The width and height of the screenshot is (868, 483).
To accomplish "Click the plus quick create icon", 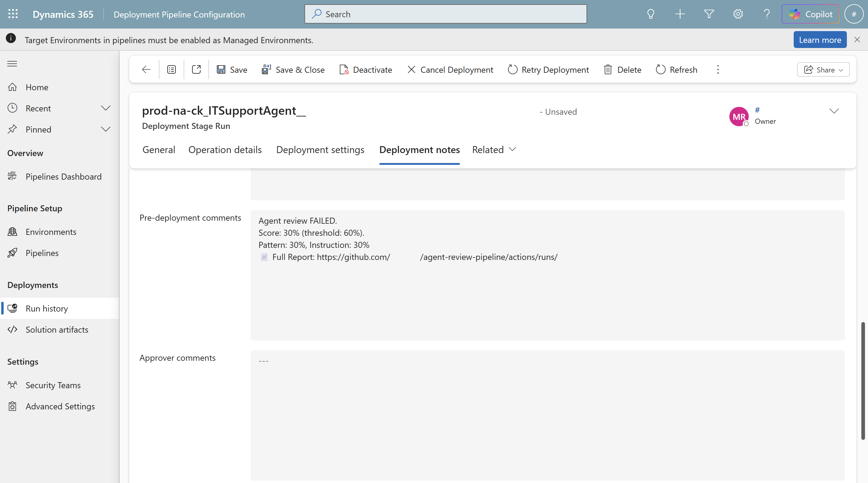I will click(680, 14).
